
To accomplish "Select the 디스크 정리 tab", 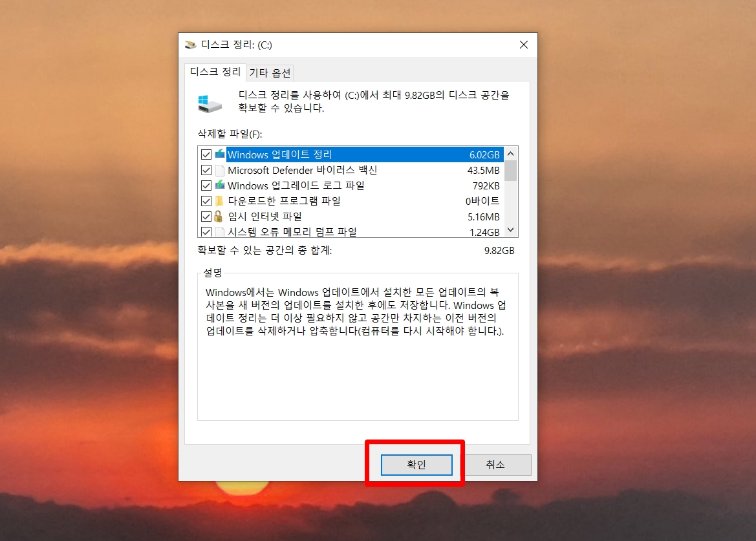I will pos(215,72).
